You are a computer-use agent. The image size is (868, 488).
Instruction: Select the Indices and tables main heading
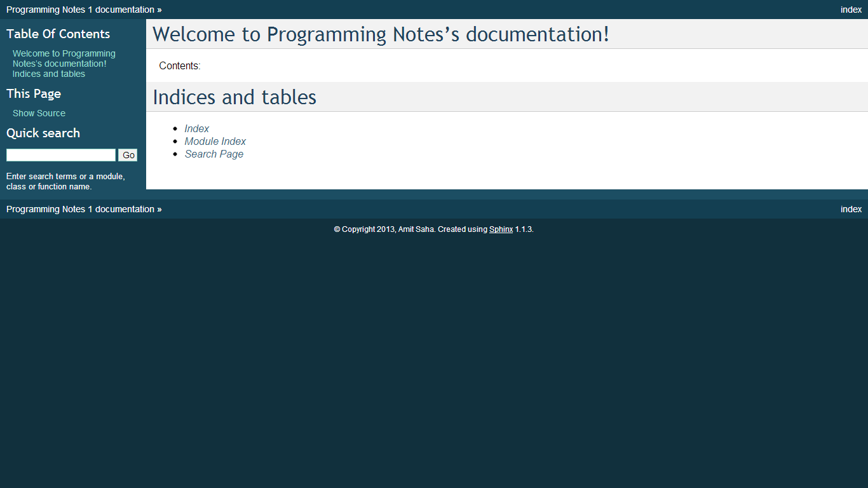point(234,97)
